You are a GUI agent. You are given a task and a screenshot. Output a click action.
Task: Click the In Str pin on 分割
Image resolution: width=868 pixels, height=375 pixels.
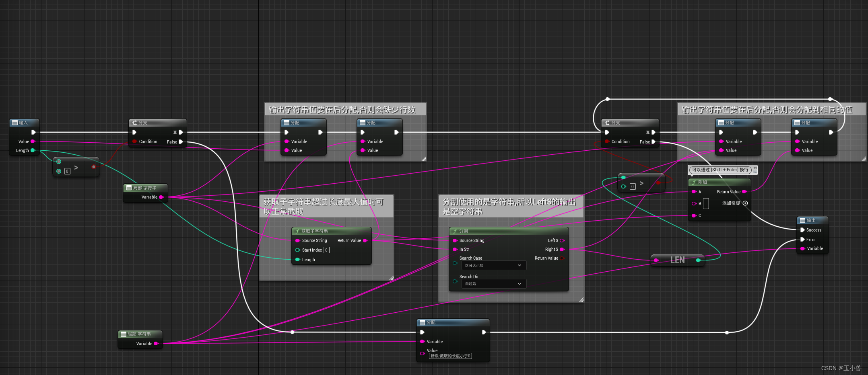[455, 249]
